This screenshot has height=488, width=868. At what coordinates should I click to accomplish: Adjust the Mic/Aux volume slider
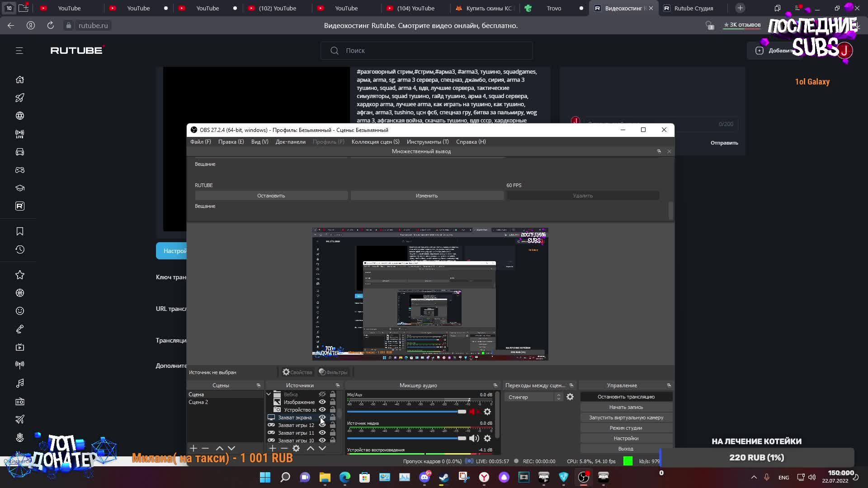(462, 412)
